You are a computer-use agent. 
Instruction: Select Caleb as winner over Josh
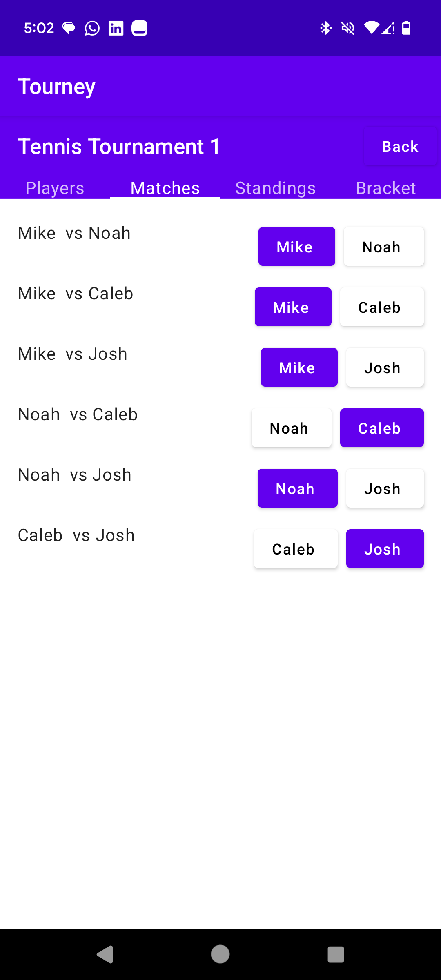pos(295,549)
